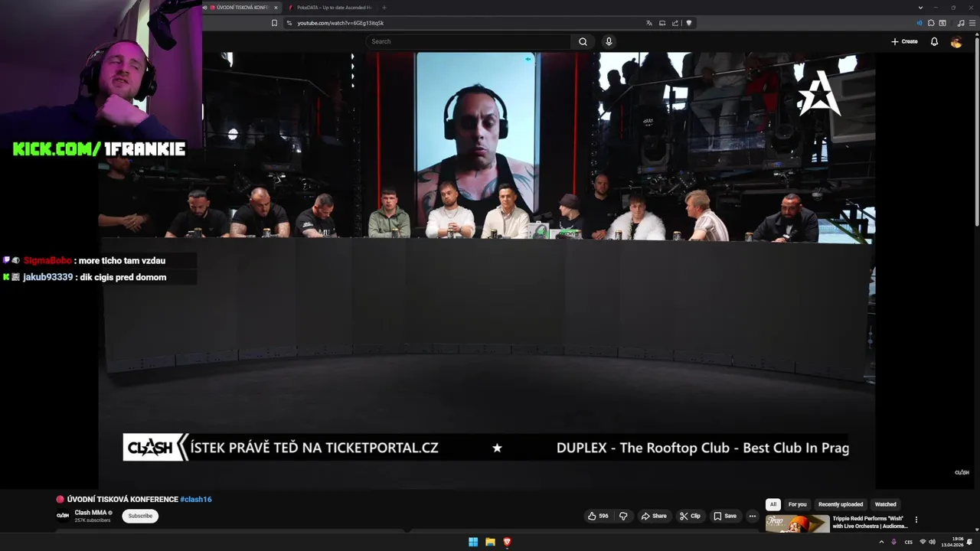Click the 257K subscribers text
980x551 pixels.
click(92, 520)
